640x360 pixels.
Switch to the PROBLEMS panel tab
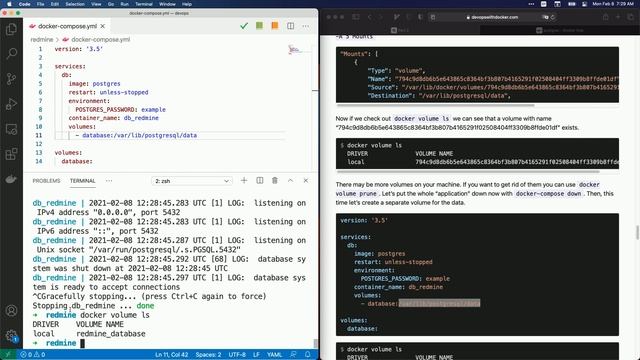[47, 181]
